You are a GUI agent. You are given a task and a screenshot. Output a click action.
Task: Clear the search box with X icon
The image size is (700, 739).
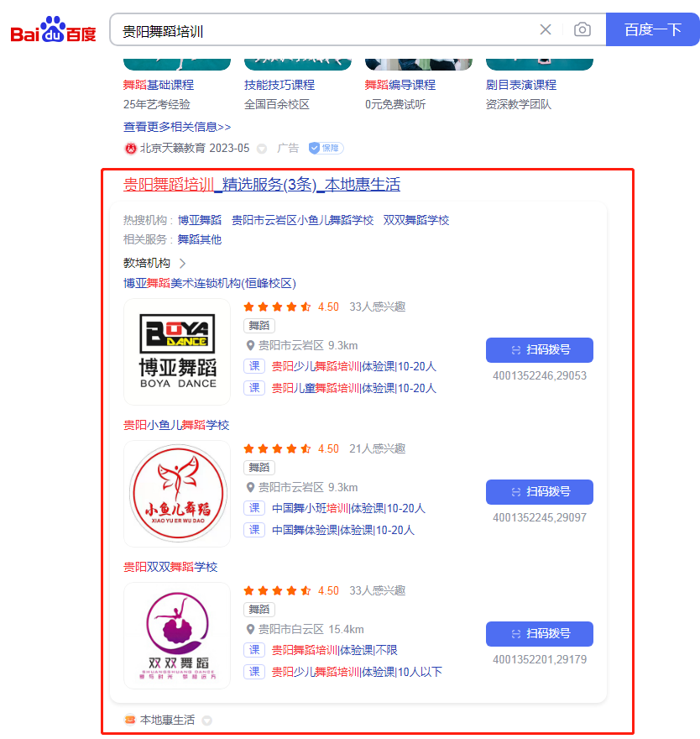click(546, 29)
